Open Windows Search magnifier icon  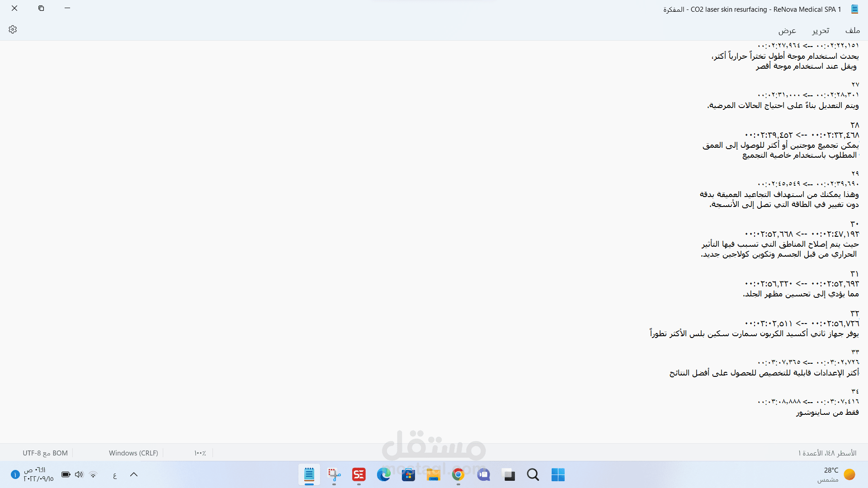[x=533, y=475]
